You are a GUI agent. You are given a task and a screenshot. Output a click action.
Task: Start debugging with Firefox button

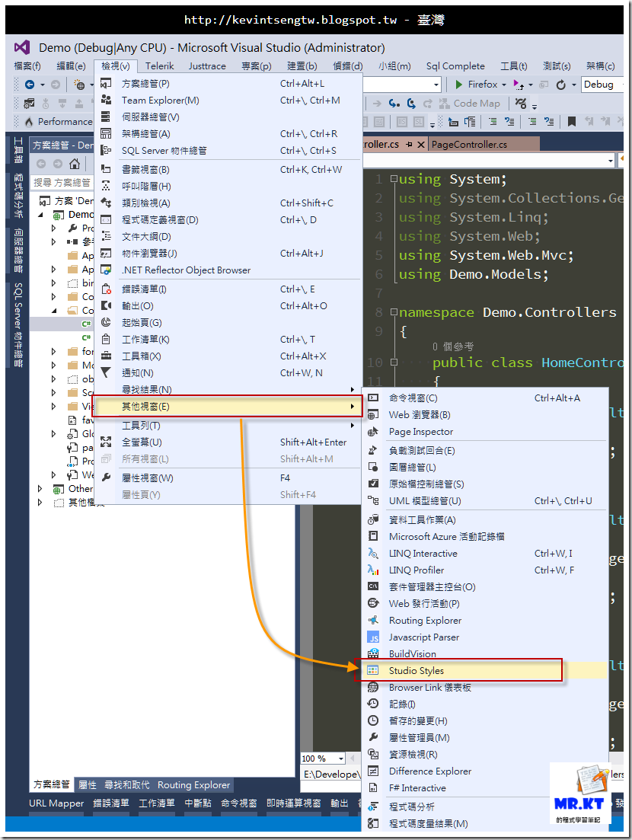(x=476, y=84)
